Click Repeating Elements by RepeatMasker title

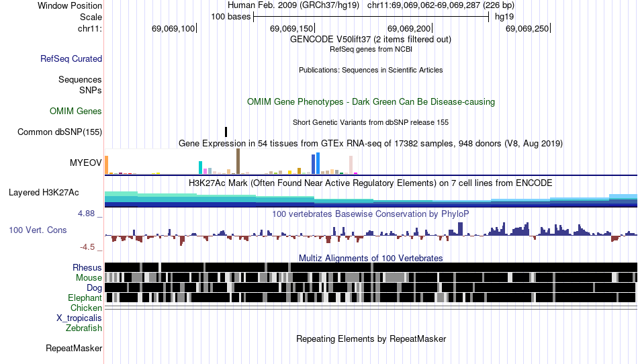pyautogui.click(x=371, y=338)
